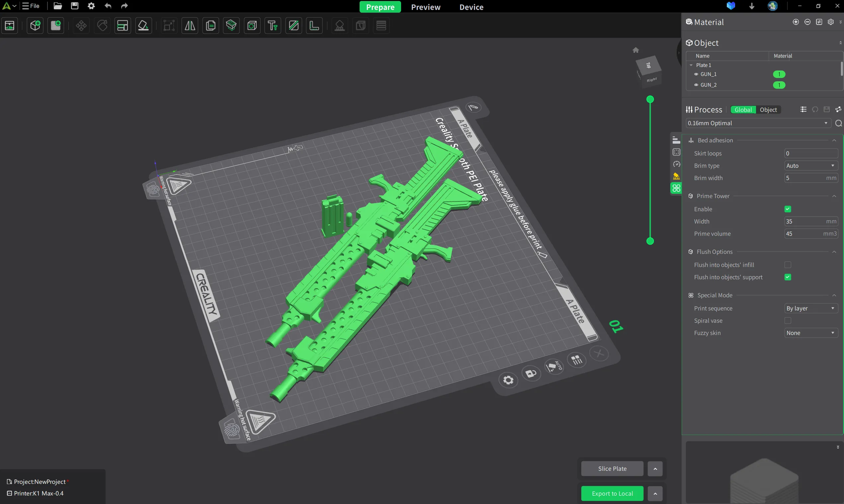
Task: Open the Measure tool
Action: (314, 26)
